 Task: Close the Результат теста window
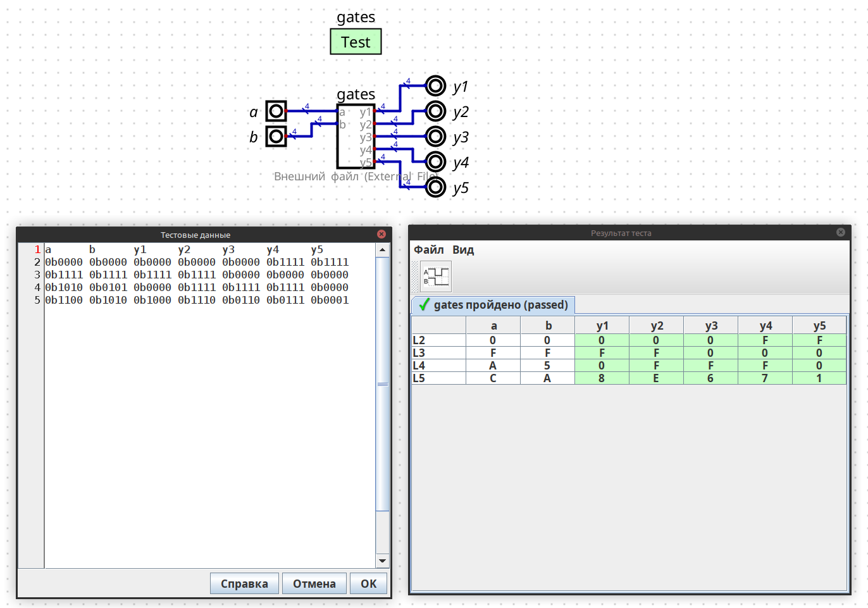(841, 232)
